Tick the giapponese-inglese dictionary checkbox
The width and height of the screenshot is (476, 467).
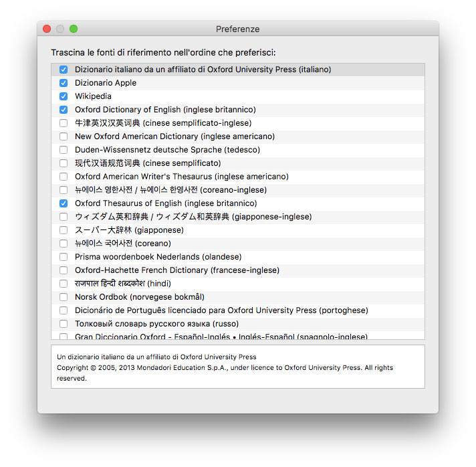(x=64, y=217)
